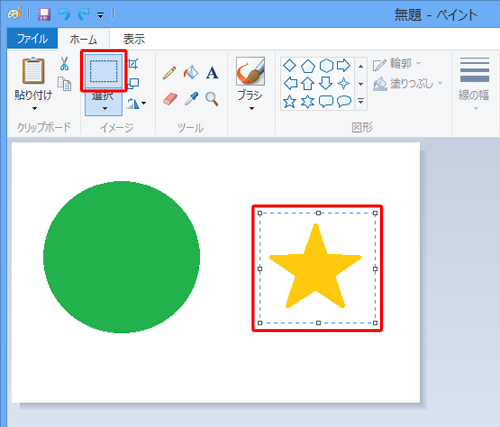Image resolution: width=500 pixels, height=427 pixels.
Task: Choose the pentagon shape
Action: click(x=308, y=66)
